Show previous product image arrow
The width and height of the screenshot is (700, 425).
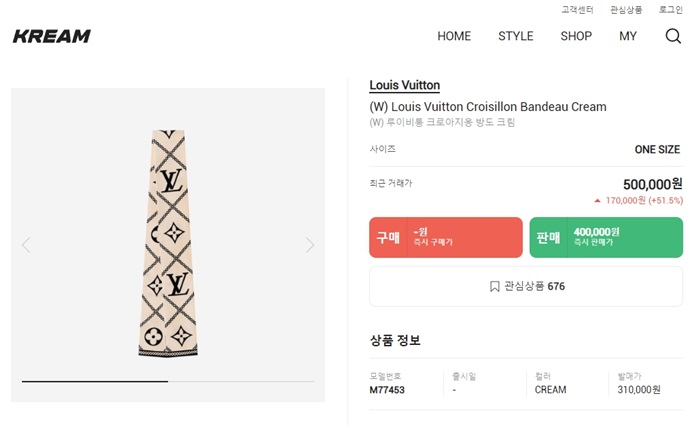click(26, 245)
